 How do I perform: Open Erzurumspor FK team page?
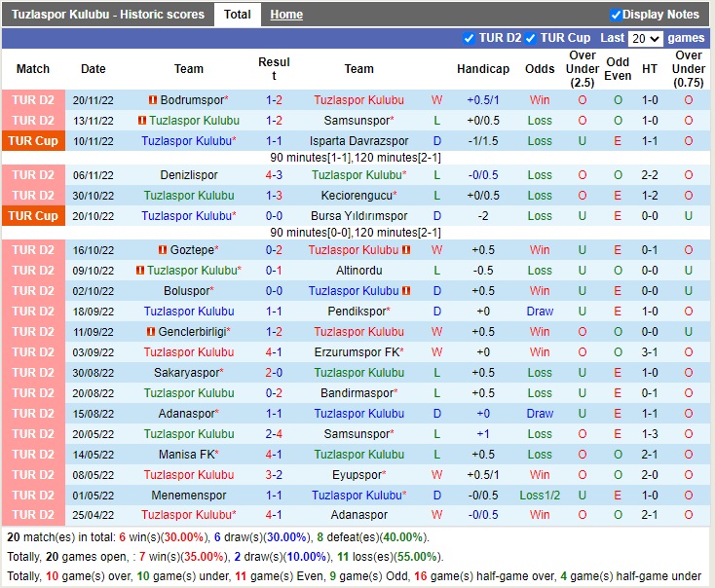(357, 352)
